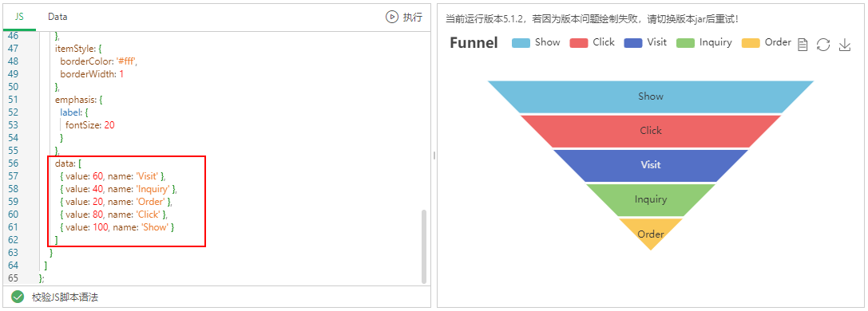Select the red Click funnel segment

(651, 131)
